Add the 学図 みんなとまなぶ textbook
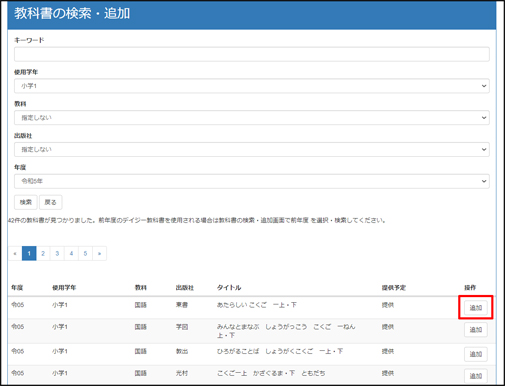The width and height of the screenshot is (505, 386). pyautogui.click(x=476, y=330)
